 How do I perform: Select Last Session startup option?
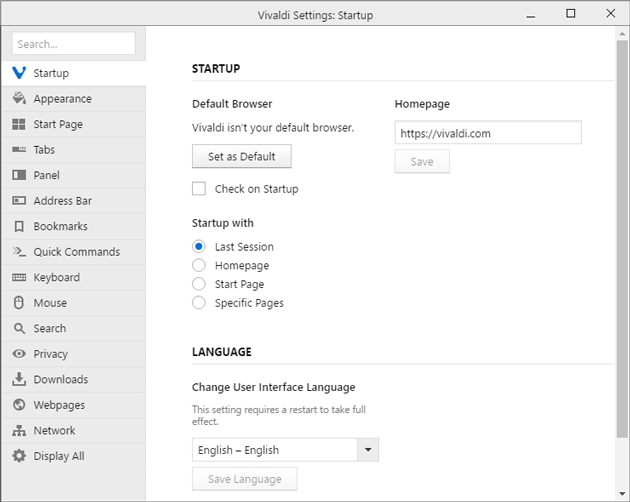[199, 246]
